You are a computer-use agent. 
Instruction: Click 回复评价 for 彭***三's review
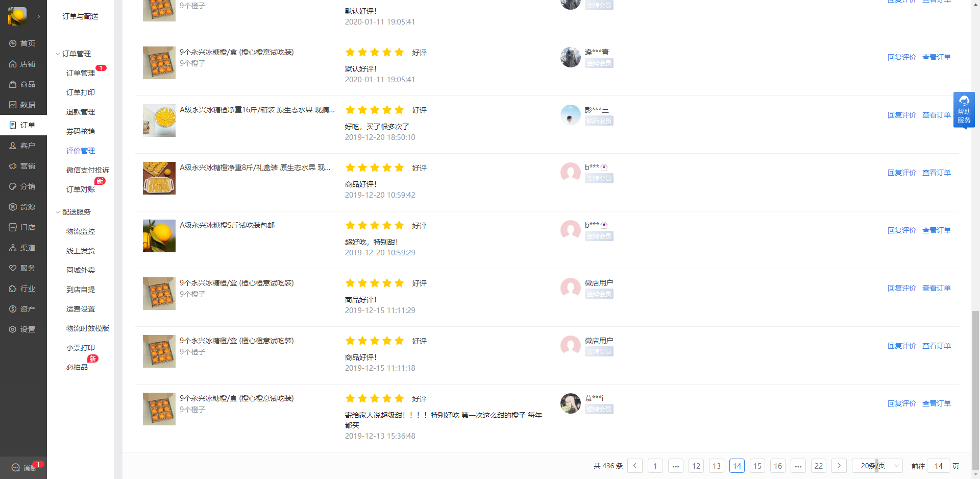901,115
